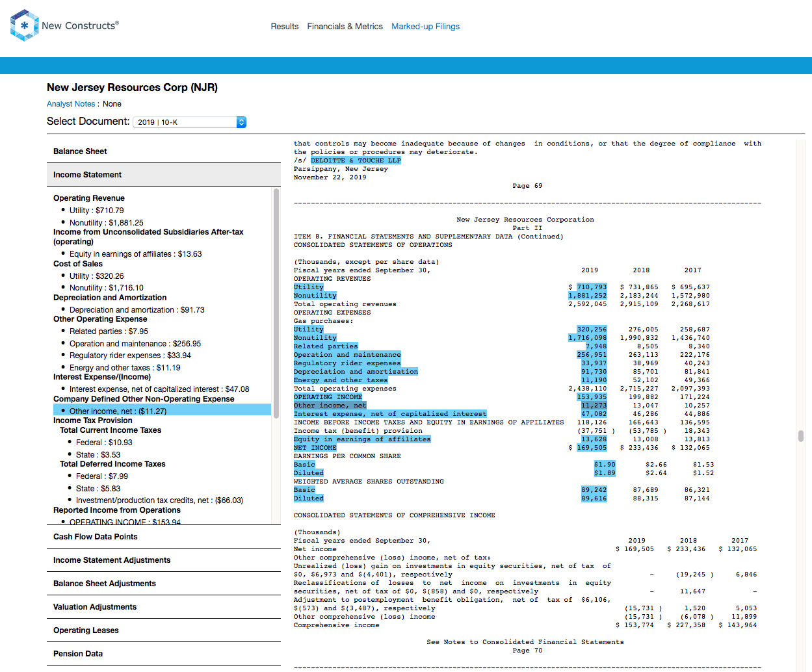
Task: Click highlighted 'Operation and maintenance' filing label
Action: (347, 355)
